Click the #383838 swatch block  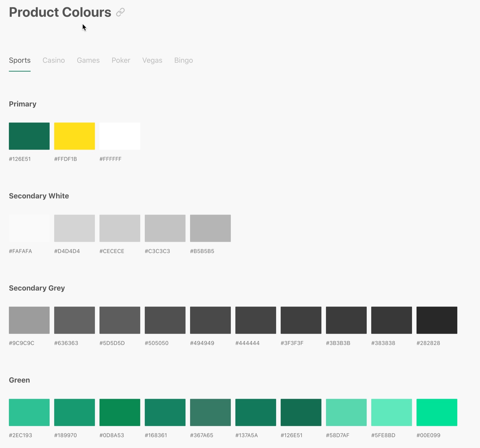click(x=391, y=320)
